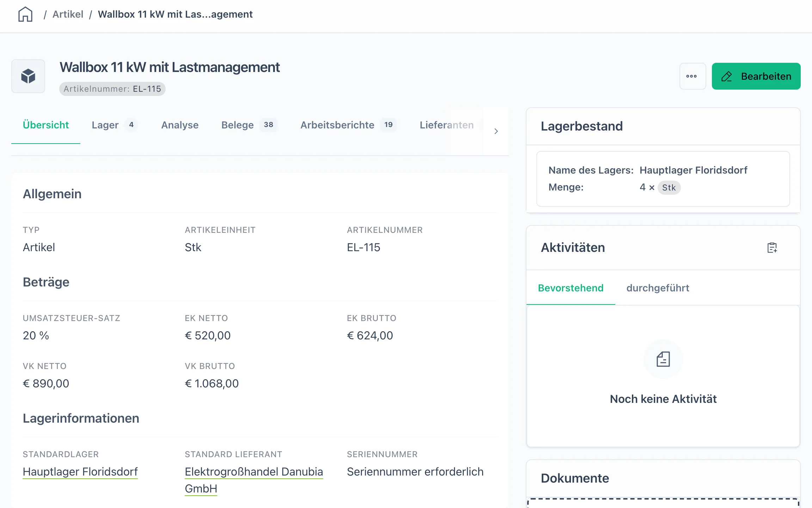Switch to the Übersicht tab

coord(46,125)
